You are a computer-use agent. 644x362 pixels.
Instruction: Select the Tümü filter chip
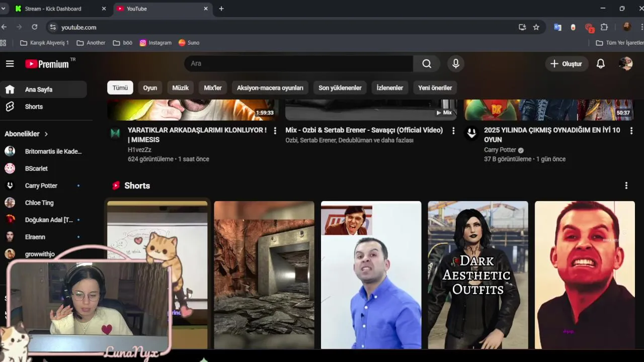click(120, 87)
